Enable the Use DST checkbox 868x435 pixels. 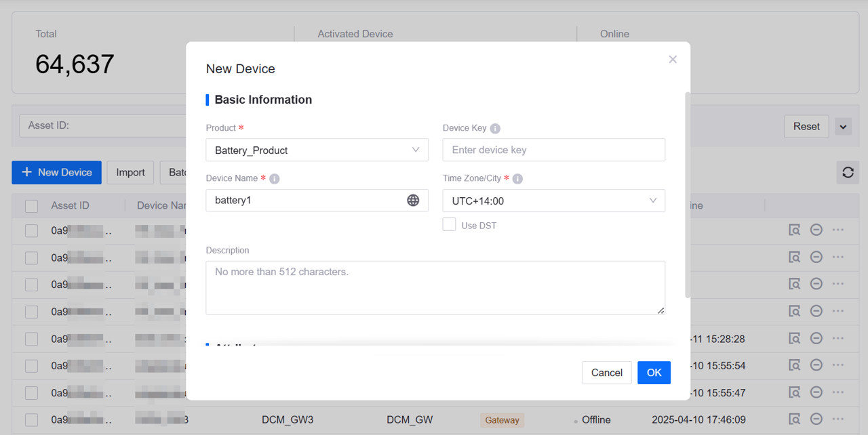click(x=449, y=225)
